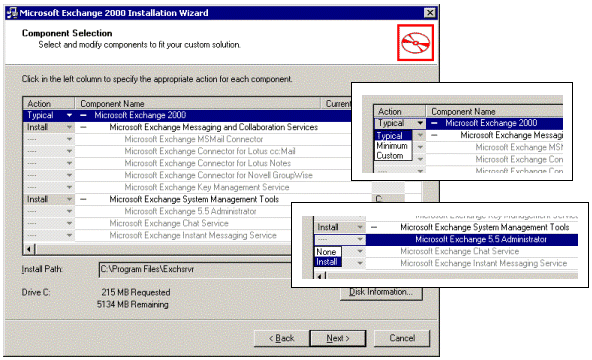This screenshot has height=360, width=592.
Task: Choose Minimum from the action list
Action: tap(392, 146)
